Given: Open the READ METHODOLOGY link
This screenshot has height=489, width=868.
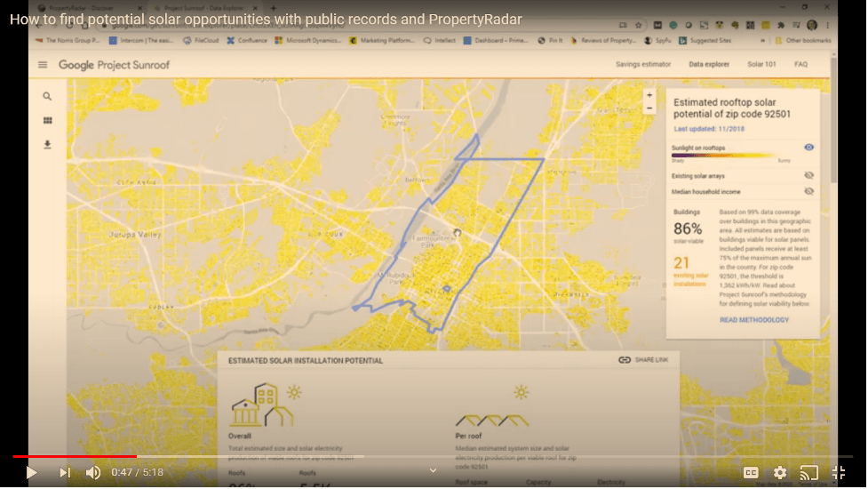Looking at the screenshot, I should pyautogui.click(x=754, y=320).
